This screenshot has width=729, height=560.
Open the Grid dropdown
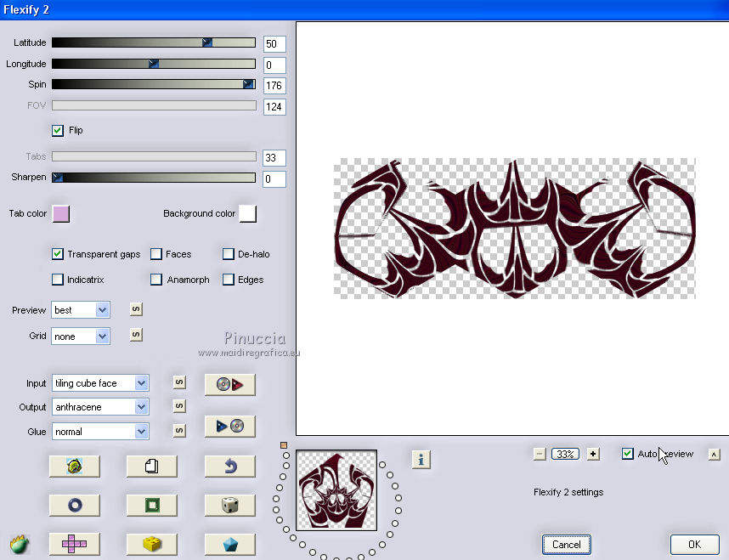tap(81, 337)
